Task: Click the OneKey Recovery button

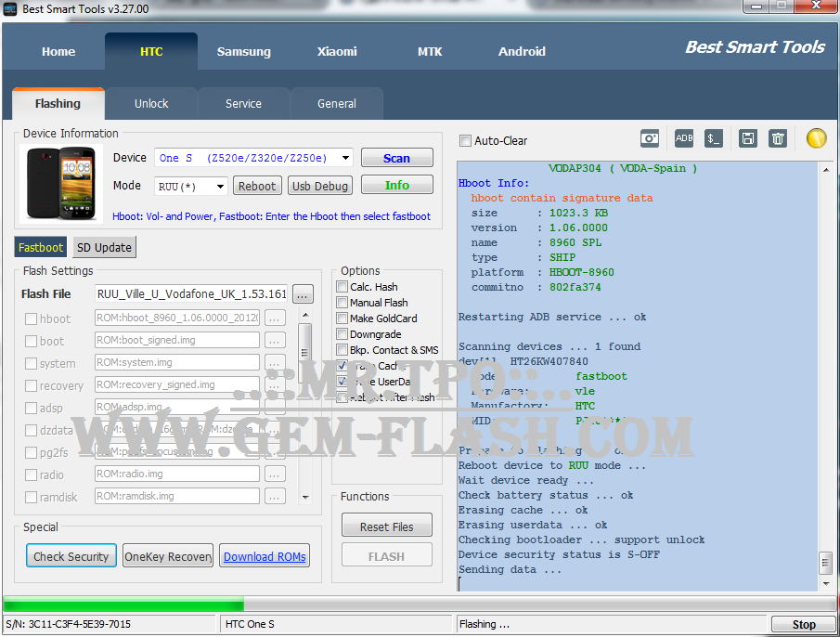Action: 168,556
